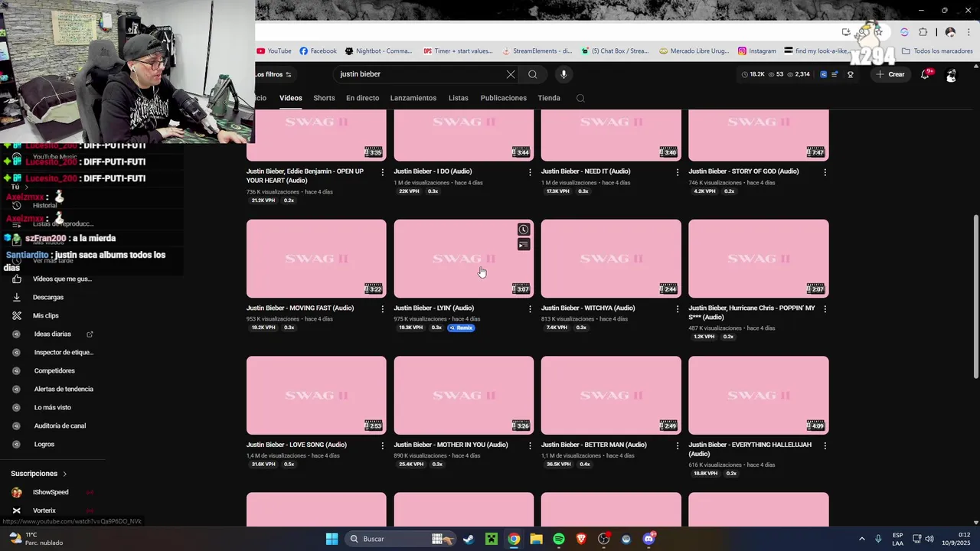Image resolution: width=980 pixels, height=551 pixels.
Task: Click the Mis clips scissors icon
Action: [x=17, y=315]
